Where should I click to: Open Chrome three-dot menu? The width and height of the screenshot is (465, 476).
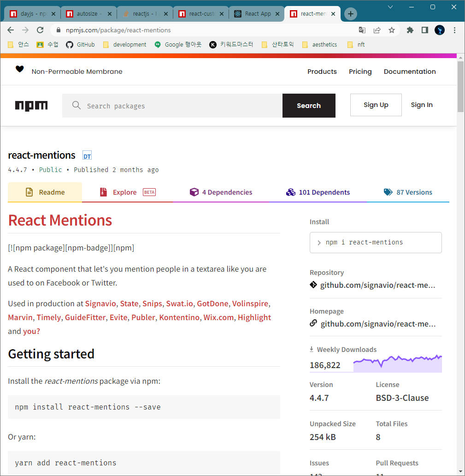[454, 30]
